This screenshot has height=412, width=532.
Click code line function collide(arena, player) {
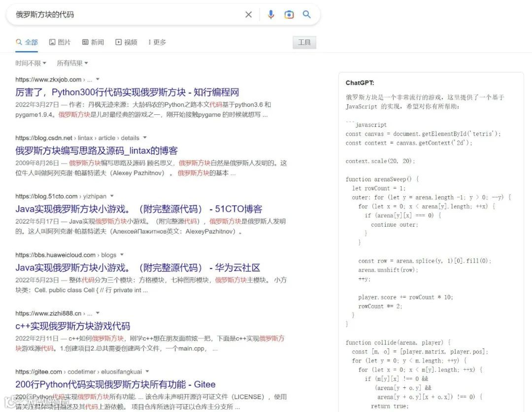pyautogui.click(x=398, y=343)
